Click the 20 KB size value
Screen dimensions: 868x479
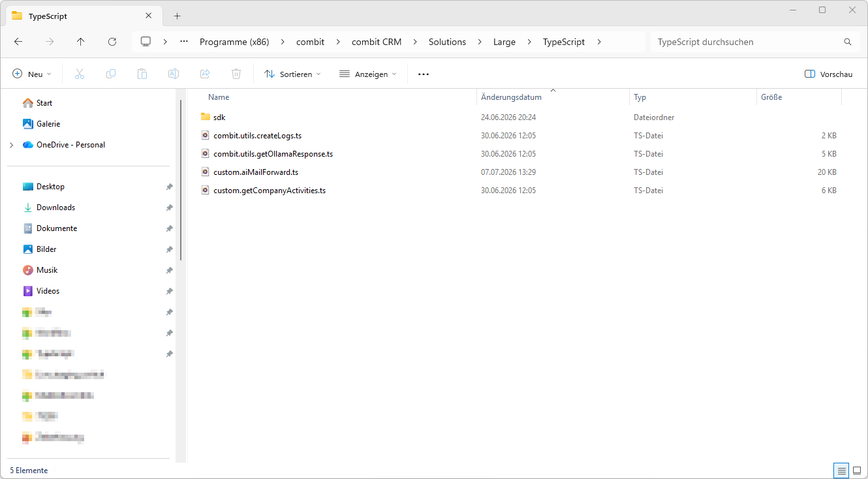827,172
